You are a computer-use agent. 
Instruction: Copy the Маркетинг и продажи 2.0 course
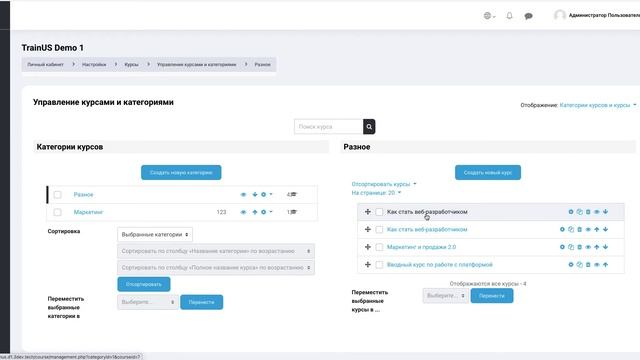(571, 247)
